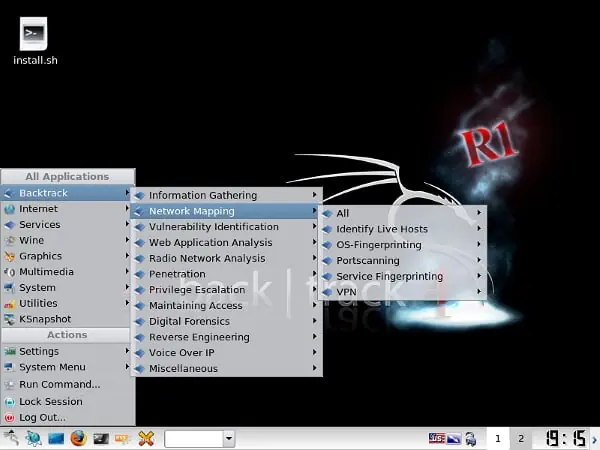The image size is (600, 450).
Task: Click the Utilities menu icon
Action: [x=10, y=304]
